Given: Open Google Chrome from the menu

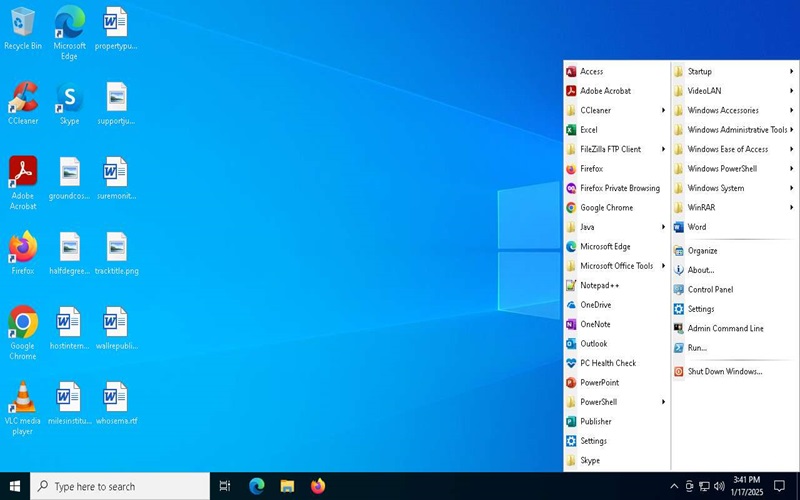Looking at the screenshot, I should [616, 207].
